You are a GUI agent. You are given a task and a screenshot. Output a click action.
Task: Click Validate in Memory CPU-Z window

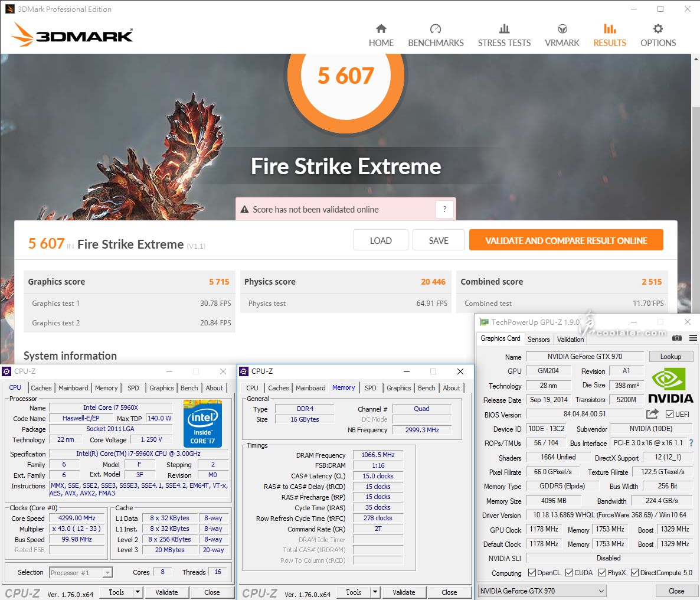click(x=404, y=592)
